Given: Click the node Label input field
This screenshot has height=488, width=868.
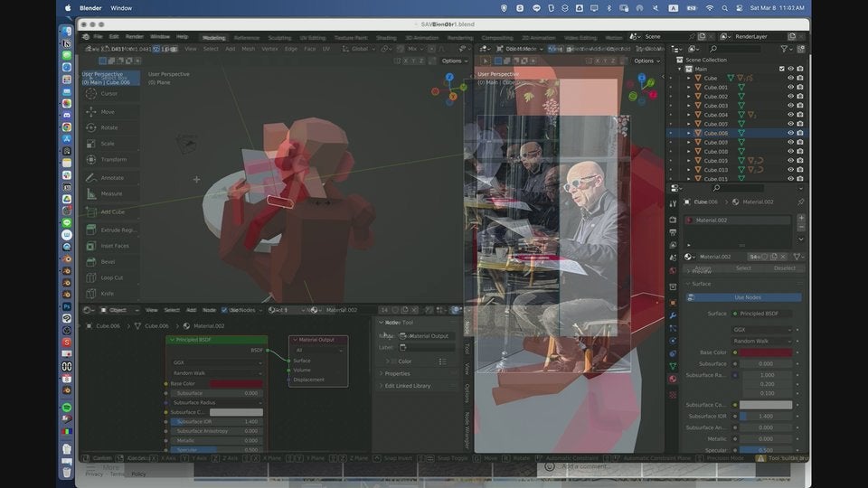Looking at the screenshot, I should coord(426,347).
